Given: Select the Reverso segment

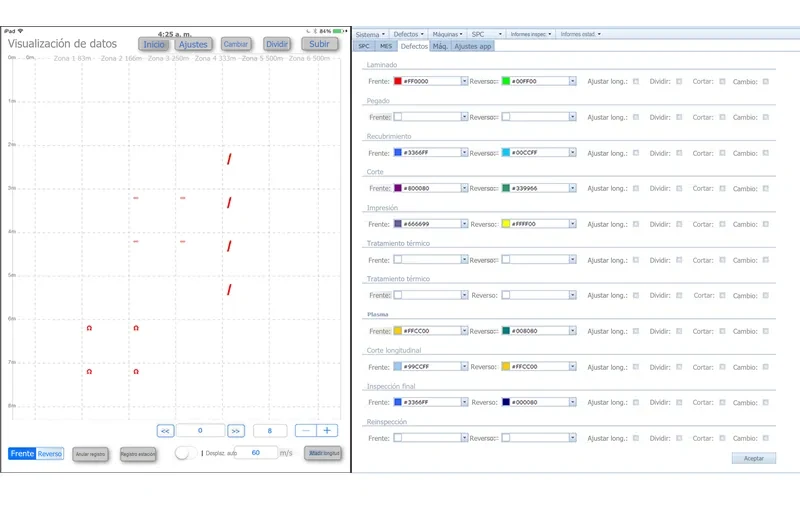Looking at the screenshot, I should (x=49, y=453).
